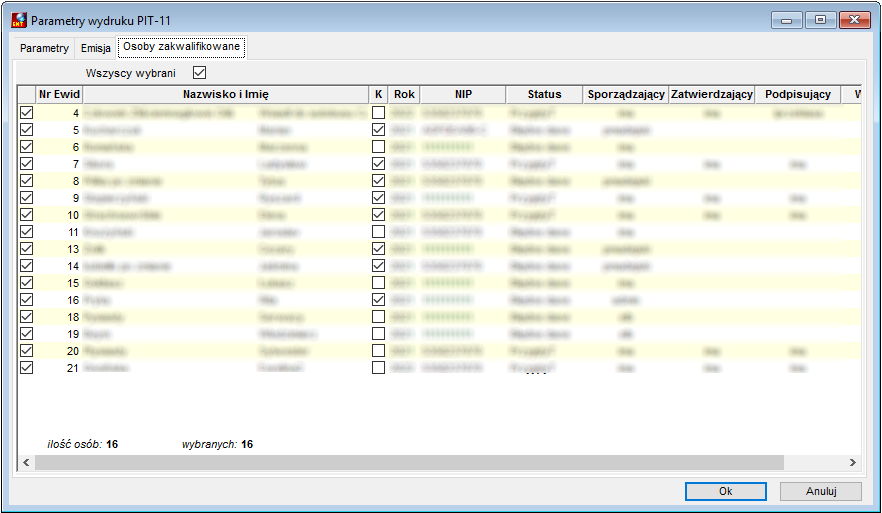Click the scrollbar right arrow

(x=853, y=462)
